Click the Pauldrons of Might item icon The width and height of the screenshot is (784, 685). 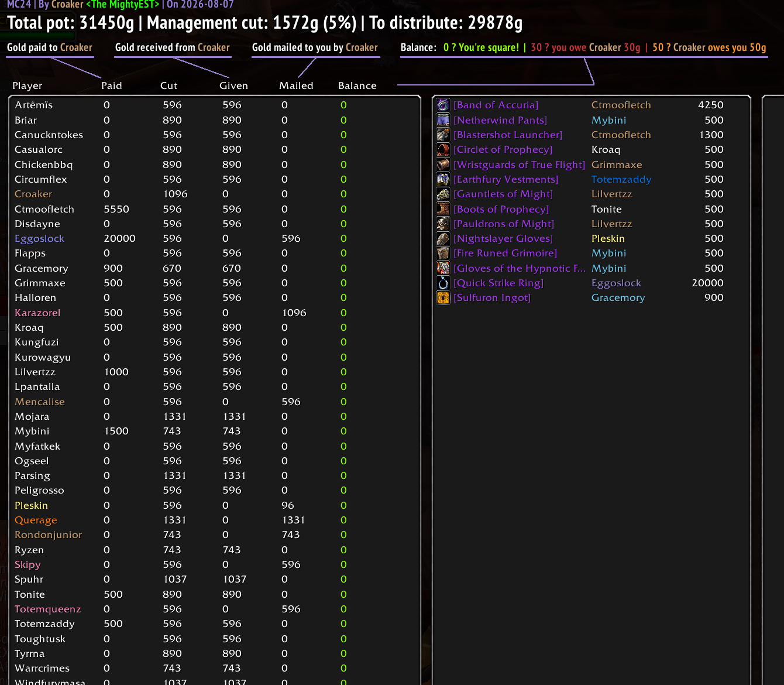click(x=443, y=224)
